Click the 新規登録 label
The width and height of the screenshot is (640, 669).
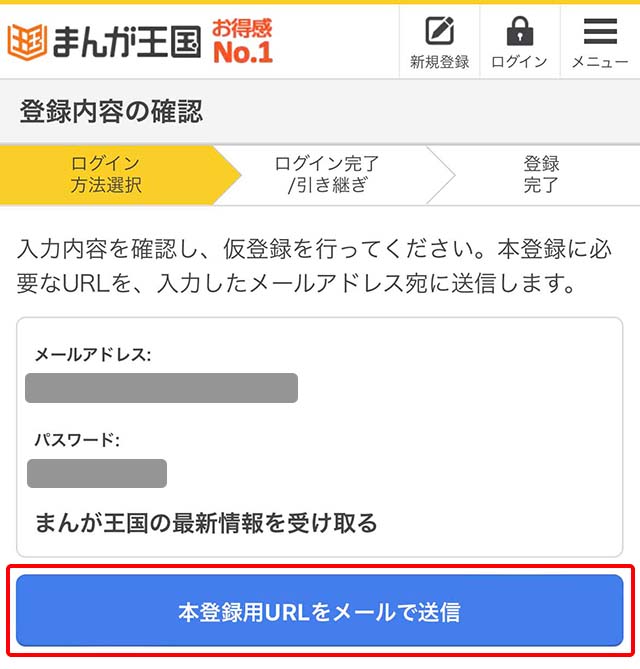[439, 62]
